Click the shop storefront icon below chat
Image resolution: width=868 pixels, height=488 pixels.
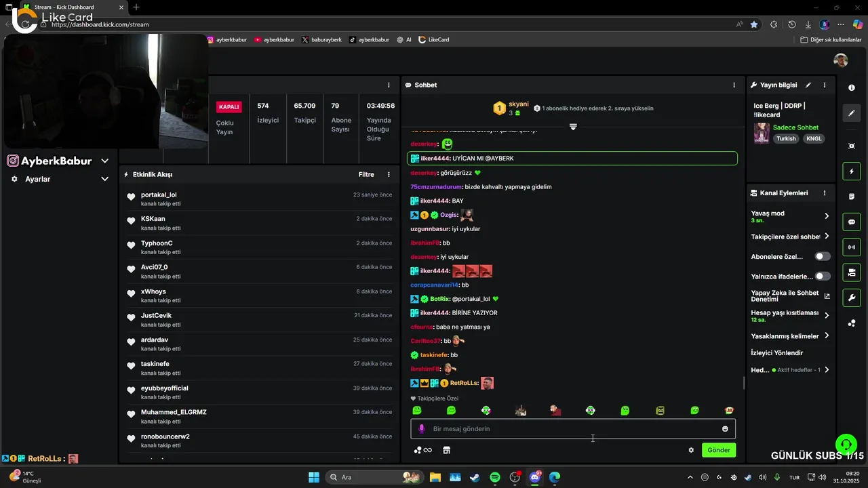pyautogui.click(x=446, y=450)
